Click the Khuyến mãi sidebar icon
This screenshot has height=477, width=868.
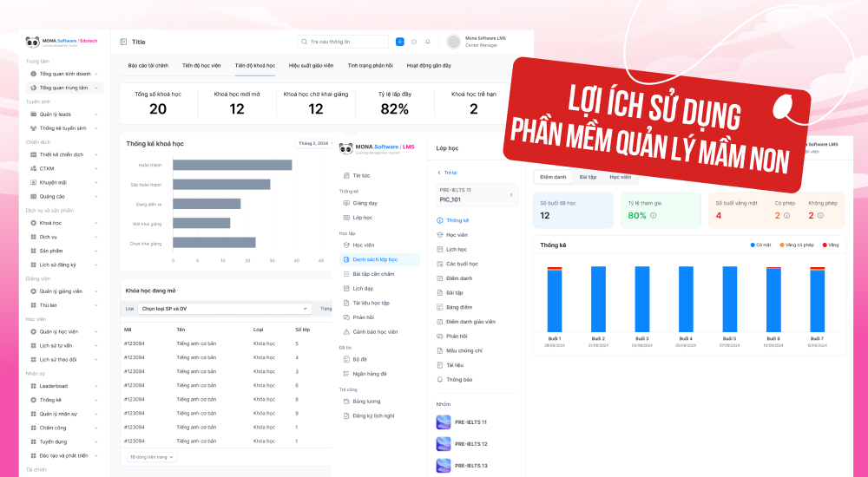(33, 183)
